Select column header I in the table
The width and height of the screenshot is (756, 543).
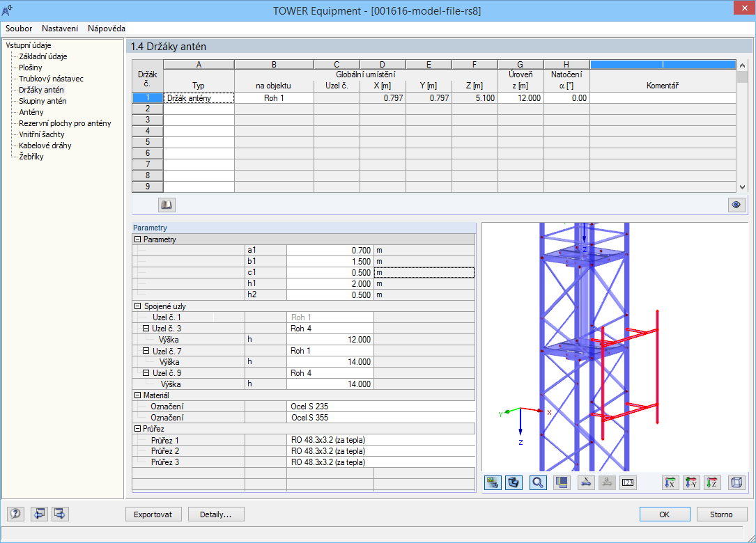tap(663, 65)
